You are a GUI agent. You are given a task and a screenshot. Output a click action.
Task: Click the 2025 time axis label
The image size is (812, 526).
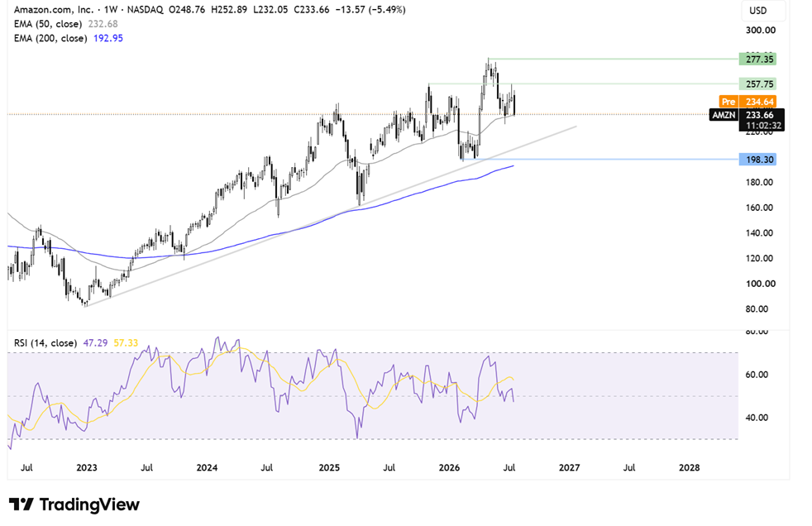pos(329,467)
